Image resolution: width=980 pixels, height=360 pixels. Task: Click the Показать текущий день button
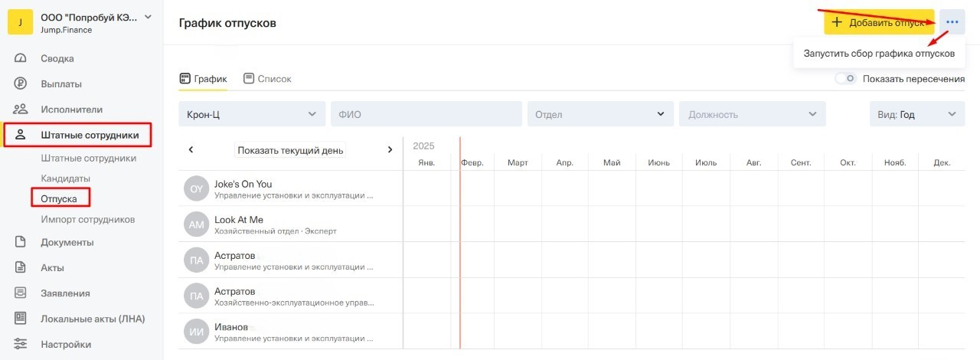[290, 150]
